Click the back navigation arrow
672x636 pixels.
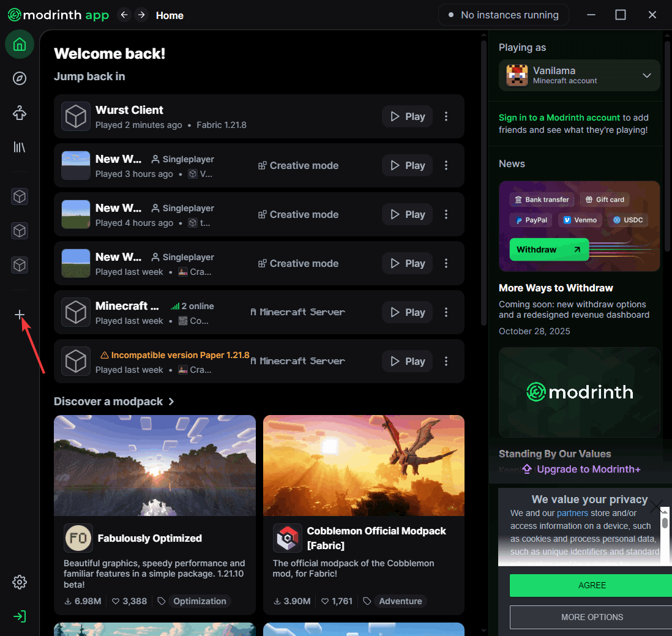click(x=124, y=15)
